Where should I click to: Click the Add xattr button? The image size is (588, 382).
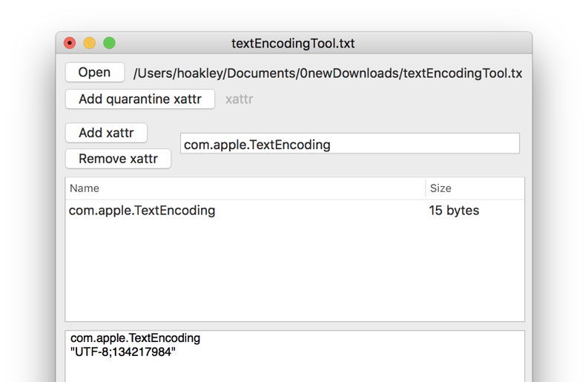click(x=106, y=134)
